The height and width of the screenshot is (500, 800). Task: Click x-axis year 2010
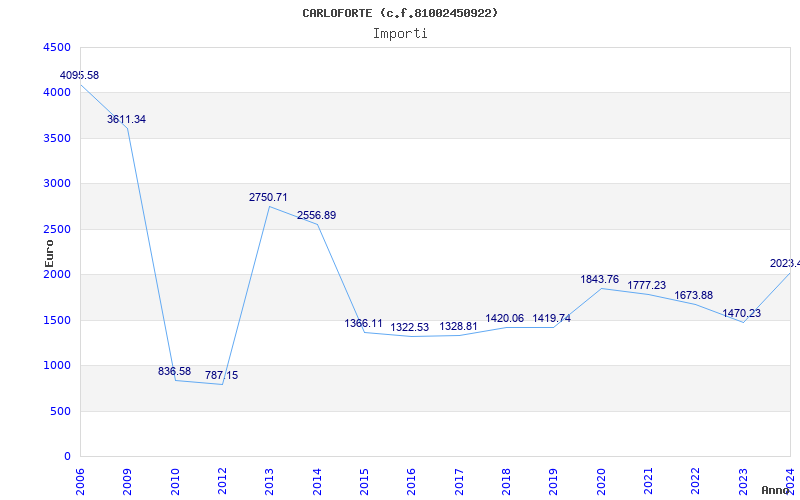[174, 482]
